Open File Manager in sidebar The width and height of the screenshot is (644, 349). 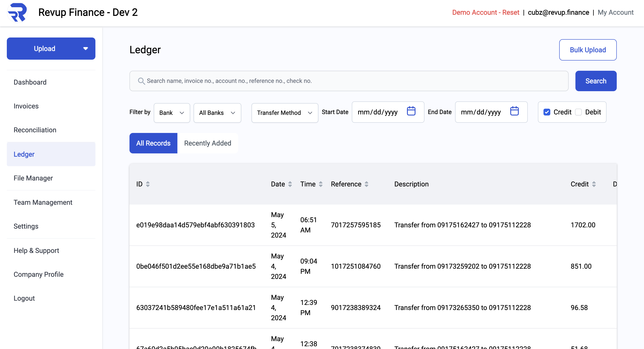coord(51,178)
